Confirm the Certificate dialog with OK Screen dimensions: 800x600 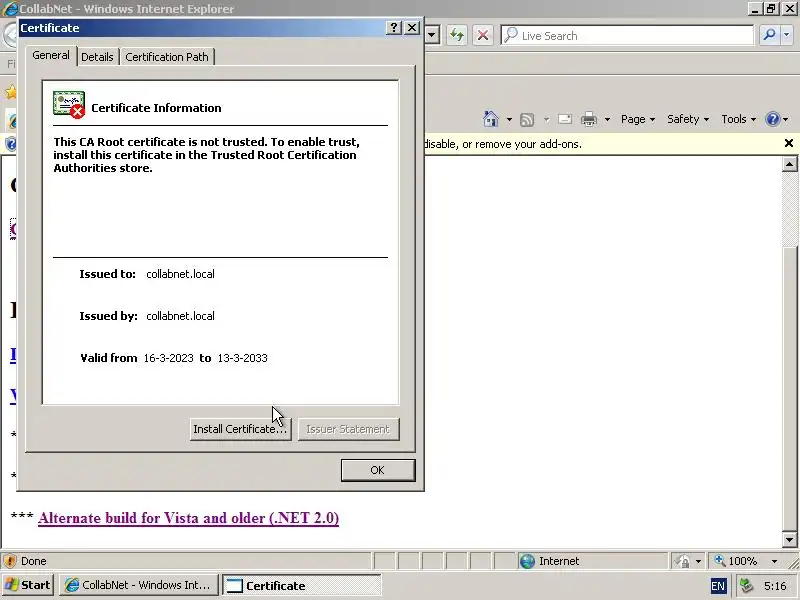pos(378,470)
